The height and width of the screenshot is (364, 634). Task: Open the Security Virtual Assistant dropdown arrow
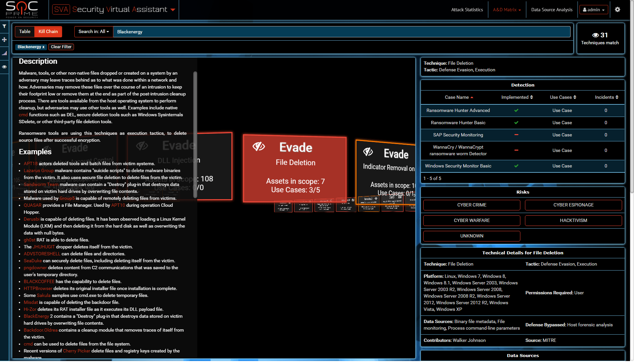click(x=173, y=10)
